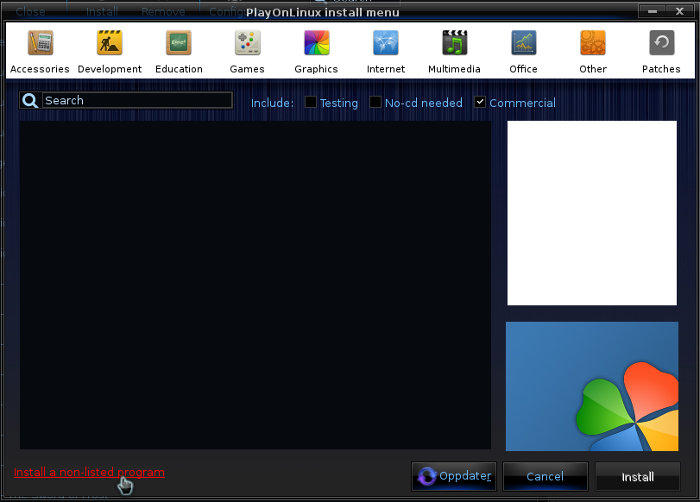700x502 pixels.
Task: Uncheck the Commercial checkbox
Action: click(480, 102)
